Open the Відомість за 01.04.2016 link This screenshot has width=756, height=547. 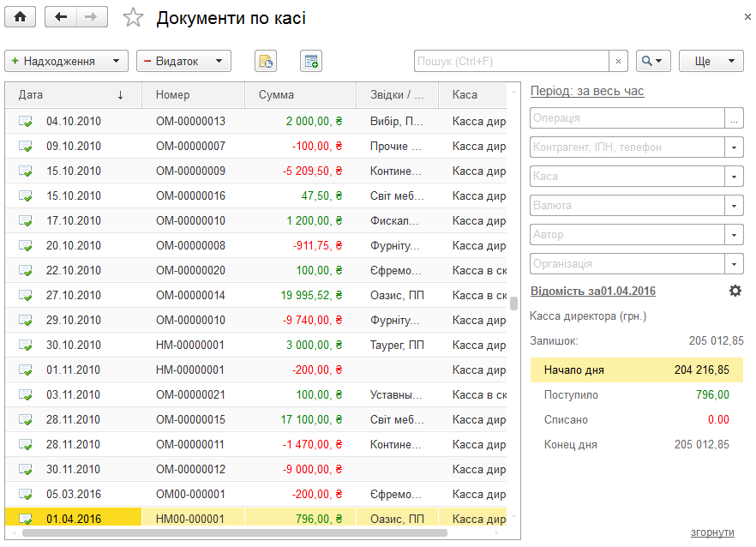tap(592, 291)
